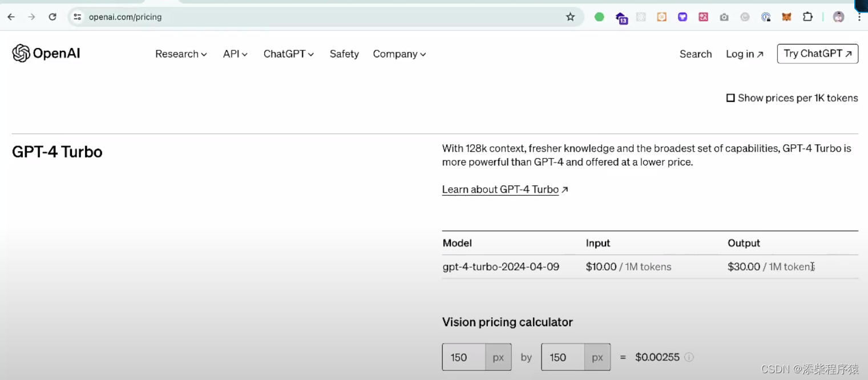
Task: Open Search in the site header
Action: coord(696,54)
